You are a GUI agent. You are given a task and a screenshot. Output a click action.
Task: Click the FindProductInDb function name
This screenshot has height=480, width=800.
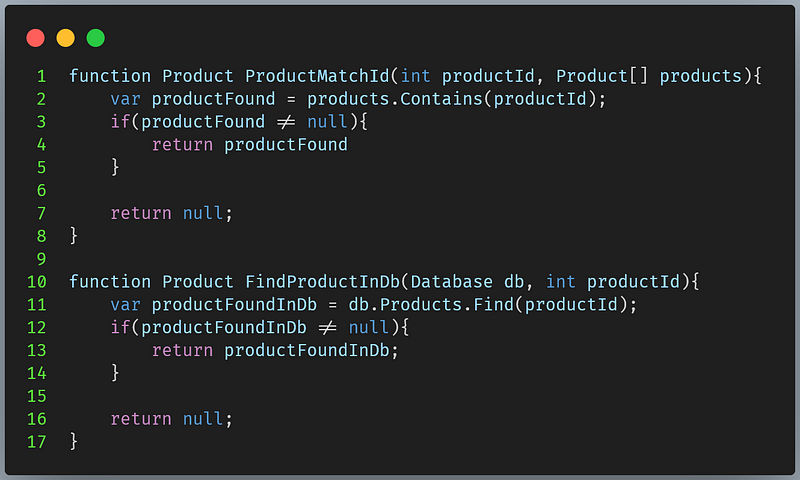(x=322, y=282)
